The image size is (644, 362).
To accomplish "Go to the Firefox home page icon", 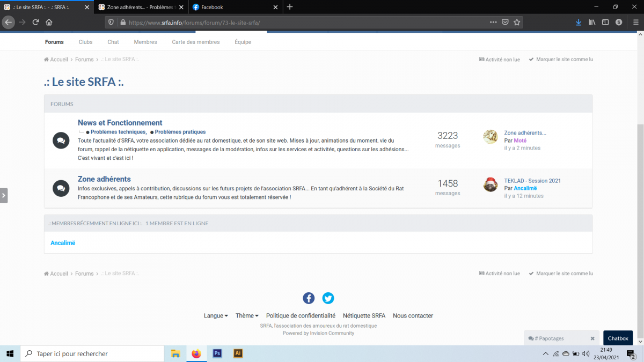I will [x=49, y=22].
